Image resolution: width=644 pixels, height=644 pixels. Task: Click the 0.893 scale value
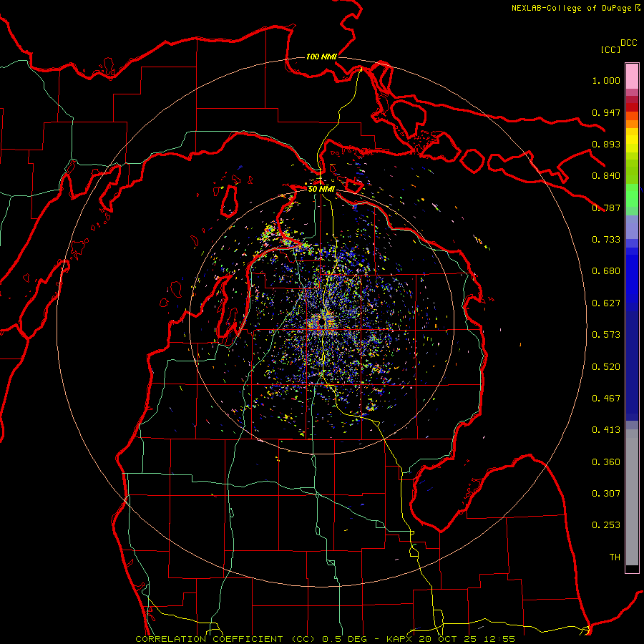tap(606, 144)
